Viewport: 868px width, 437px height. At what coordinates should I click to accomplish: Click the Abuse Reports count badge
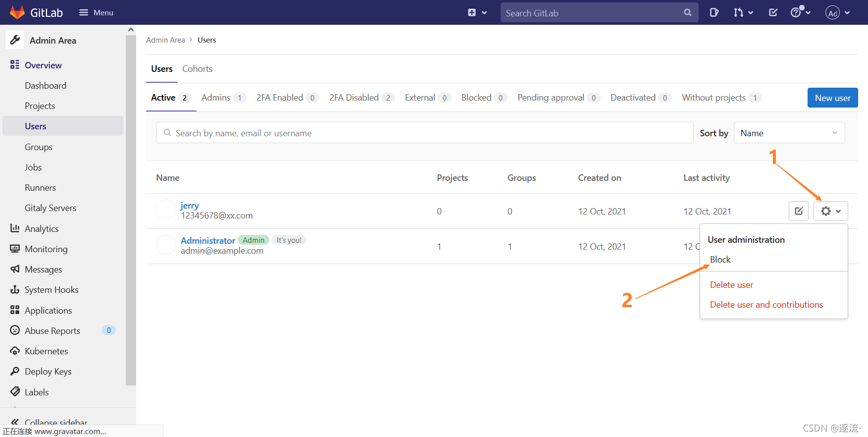109,330
